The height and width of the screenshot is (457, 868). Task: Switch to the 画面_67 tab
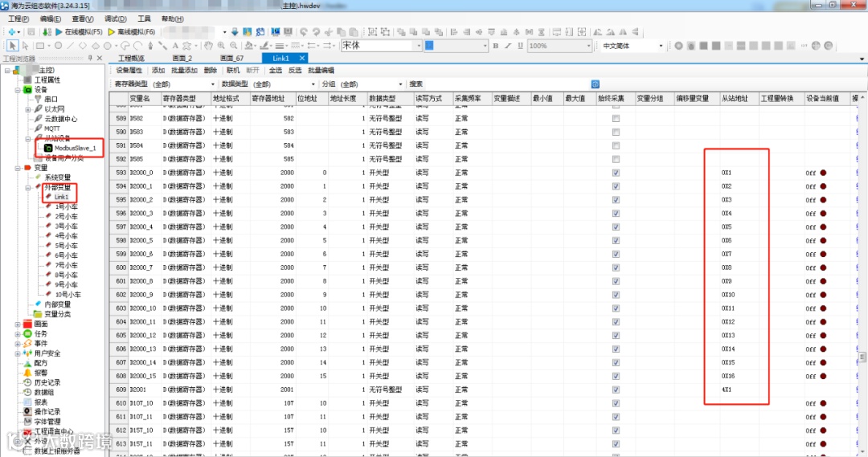231,58
